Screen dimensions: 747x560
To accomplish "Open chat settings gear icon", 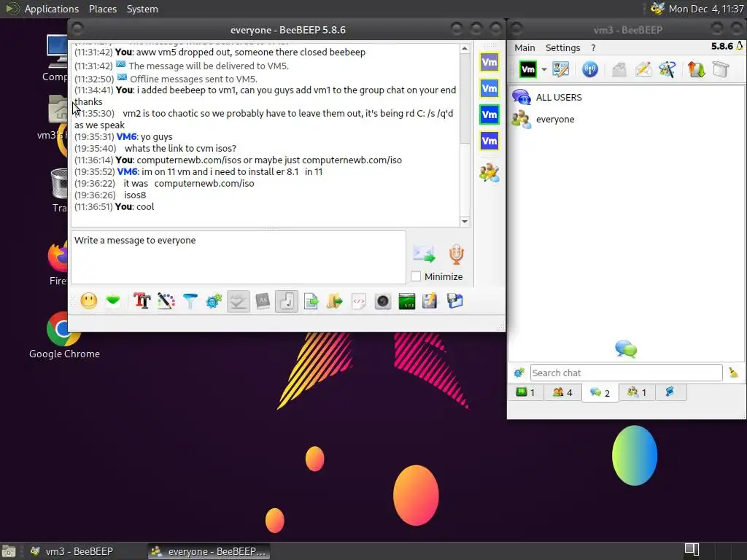I will coord(214,301).
